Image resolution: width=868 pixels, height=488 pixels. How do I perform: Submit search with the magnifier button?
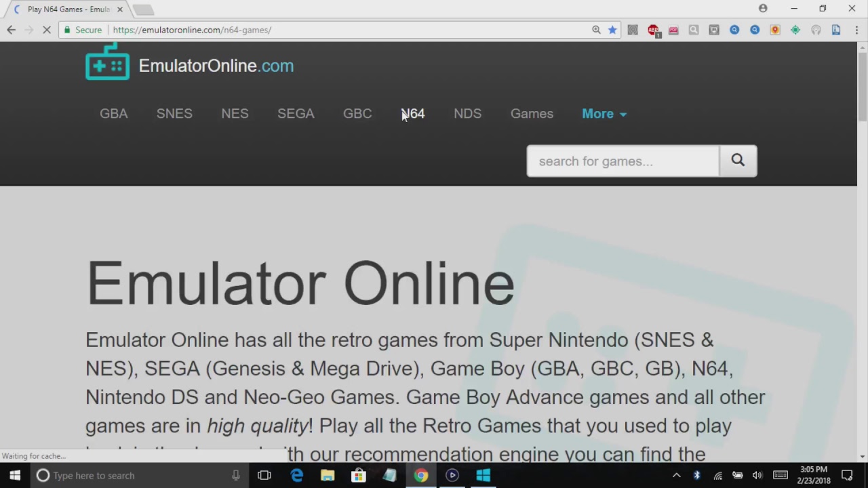(x=738, y=161)
